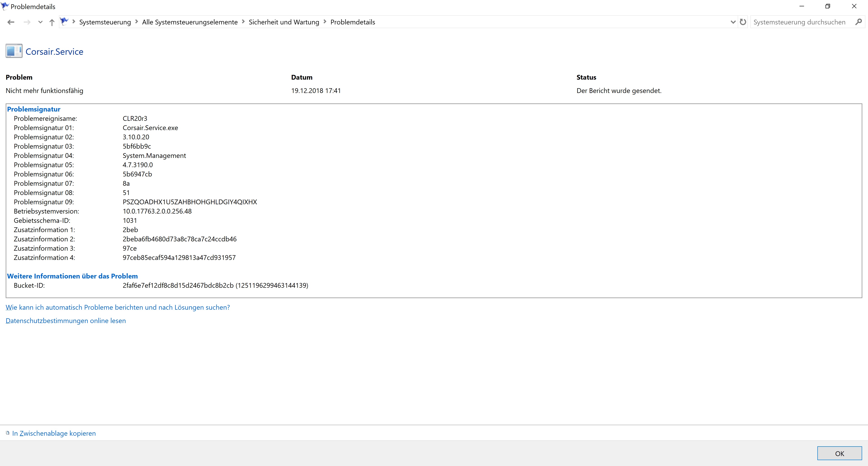Click the Corsair.Service application icon
868x466 pixels.
[14, 51]
